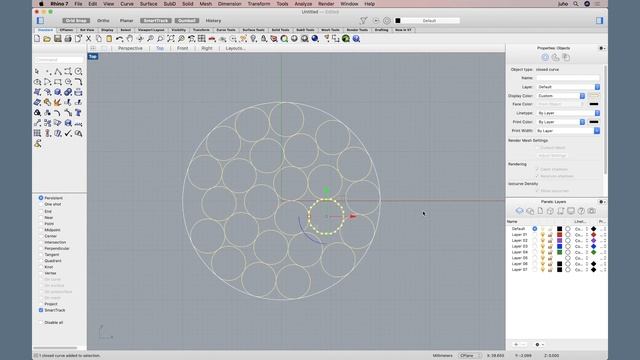Open the Print Width dropdown
Screen dimensions: 640x360
coord(568,131)
